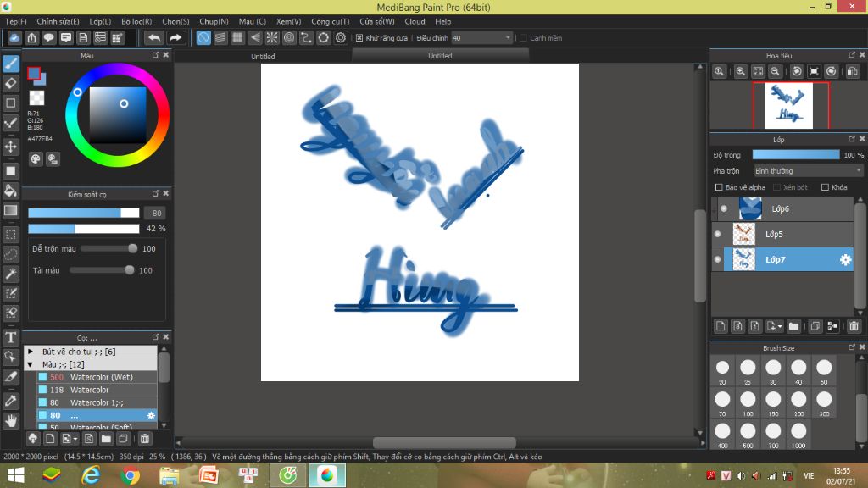This screenshot has height=488, width=868.
Task: Select the Move tool
Action: [x=11, y=147]
